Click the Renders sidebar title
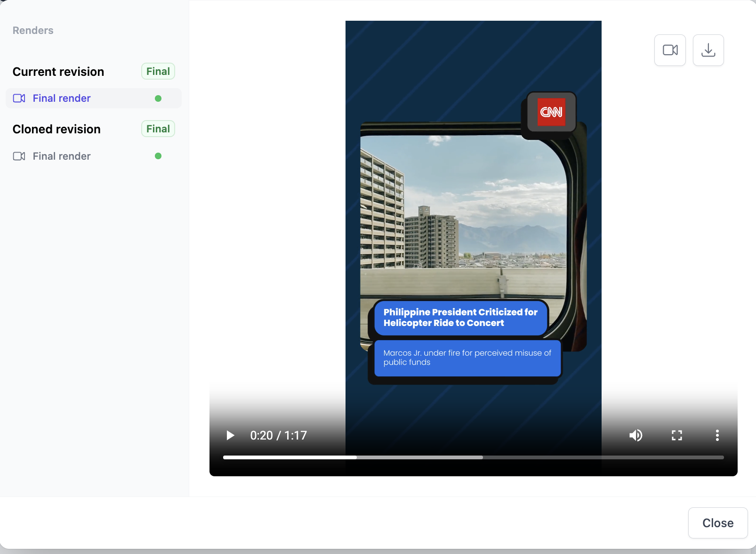 (33, 31)
